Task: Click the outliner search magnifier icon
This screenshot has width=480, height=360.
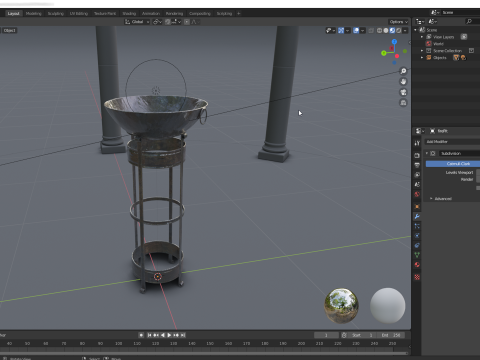Action: (x=469, y=21)
